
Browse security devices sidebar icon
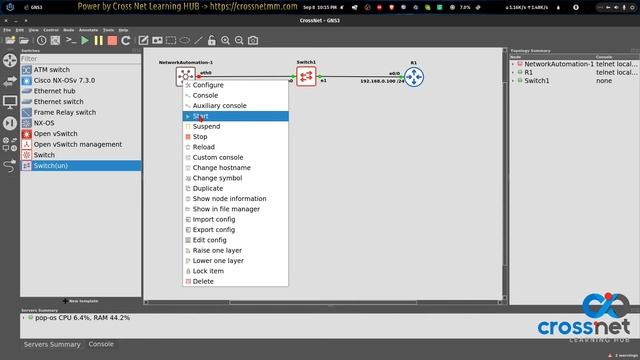(10, 123)
